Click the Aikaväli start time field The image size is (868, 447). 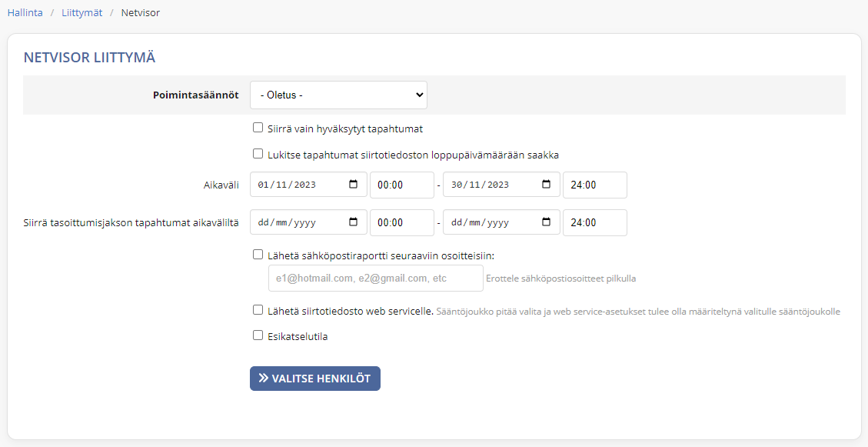point(402,185)
